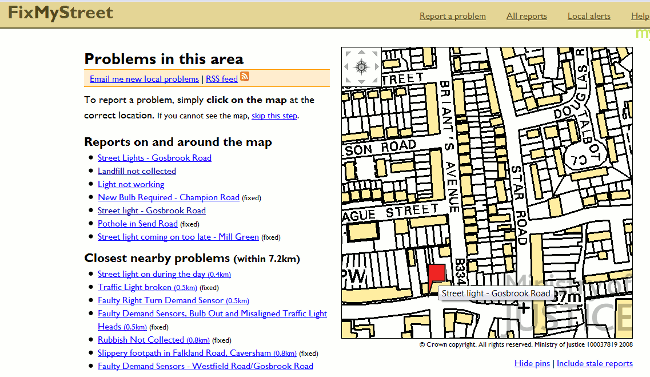Open New Bulb Required - Champion Road
This screenshot has width=650, height=377.
pos(168,197)
